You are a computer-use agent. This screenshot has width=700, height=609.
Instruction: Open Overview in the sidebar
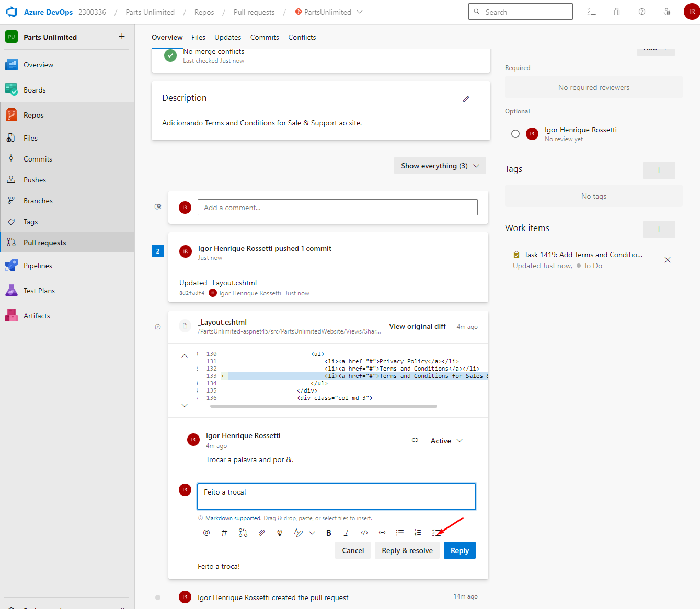pyautogui.click(x=67, y=65)
